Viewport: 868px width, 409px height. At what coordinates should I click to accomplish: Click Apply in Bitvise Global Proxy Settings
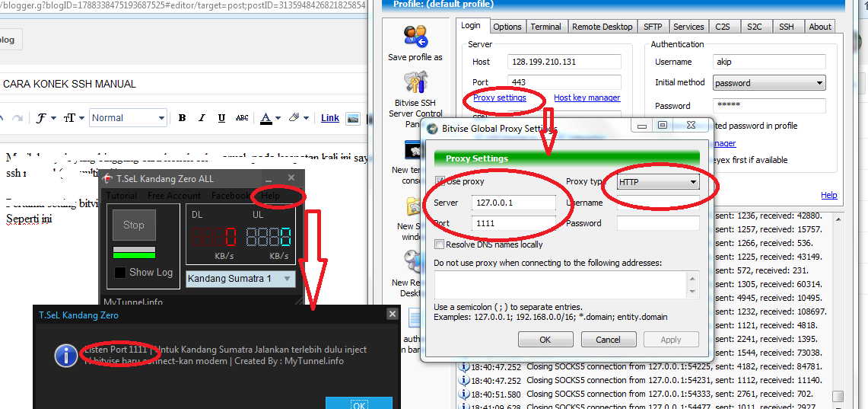click(672, 339)
